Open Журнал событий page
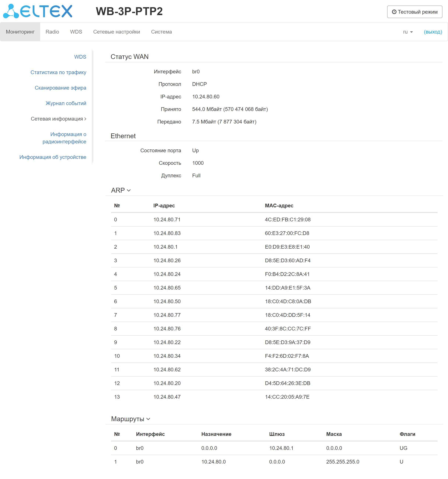This screenshot has width=448, height=479. point(66,103)
